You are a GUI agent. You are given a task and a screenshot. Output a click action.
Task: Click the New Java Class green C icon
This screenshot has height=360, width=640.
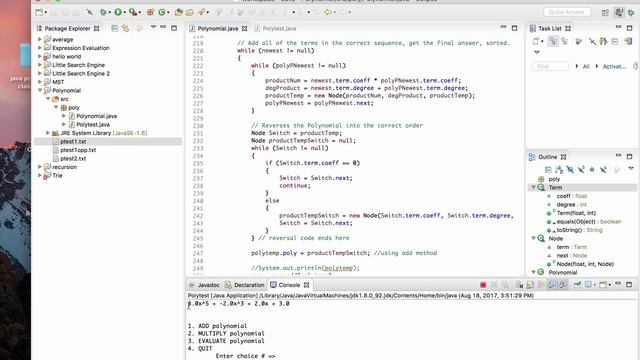162,12
